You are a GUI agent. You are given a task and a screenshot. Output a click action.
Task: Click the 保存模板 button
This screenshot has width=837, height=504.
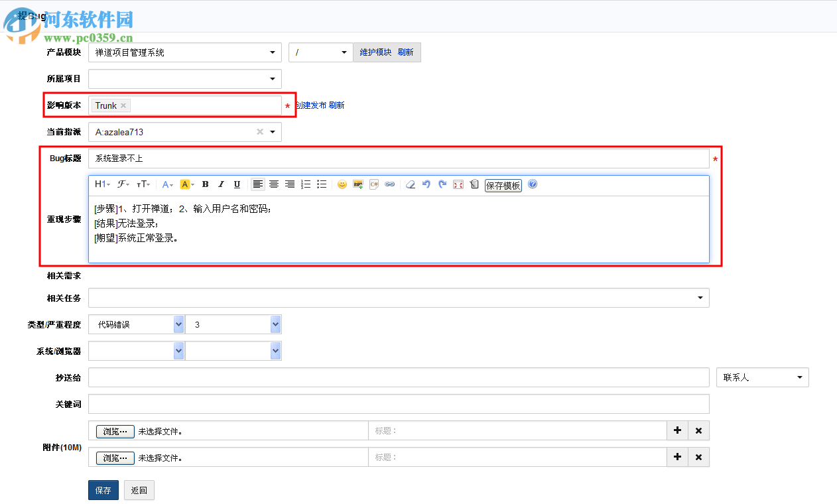tap(503, 186)
